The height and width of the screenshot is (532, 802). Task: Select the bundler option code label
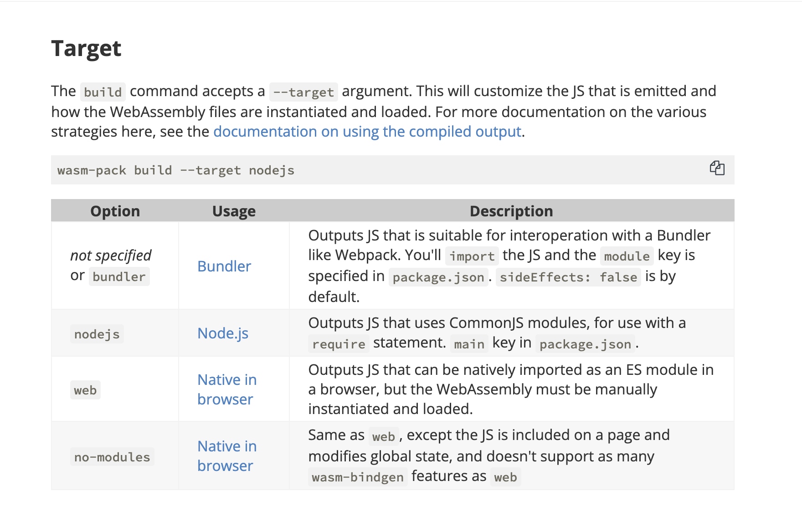click(119, 277)
